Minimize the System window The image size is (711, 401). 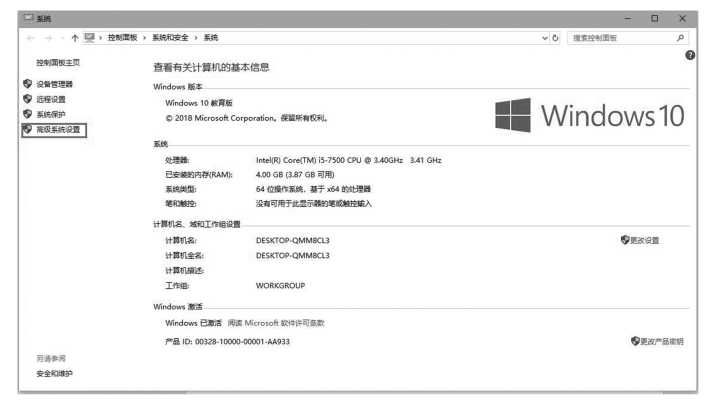[628, 19]
